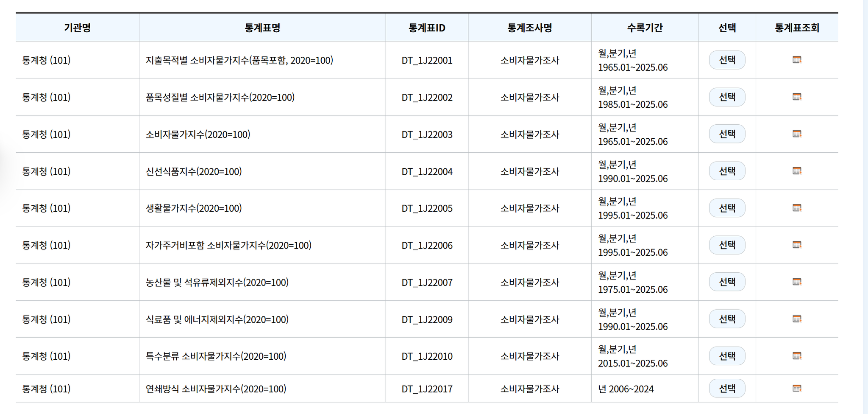Click the ID cell DT_1J22007

(x=427, y=283)
